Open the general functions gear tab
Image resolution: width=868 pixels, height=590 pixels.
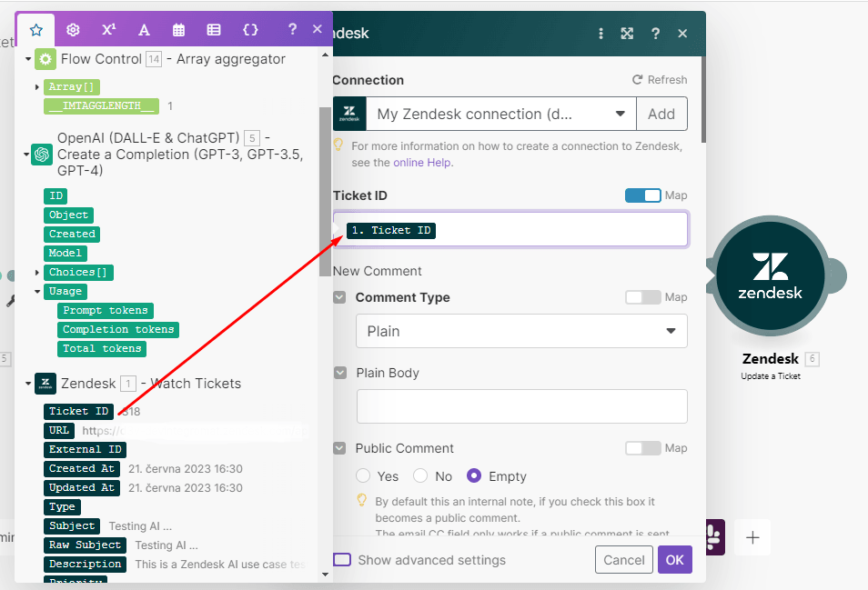click(x=73, y=30)
